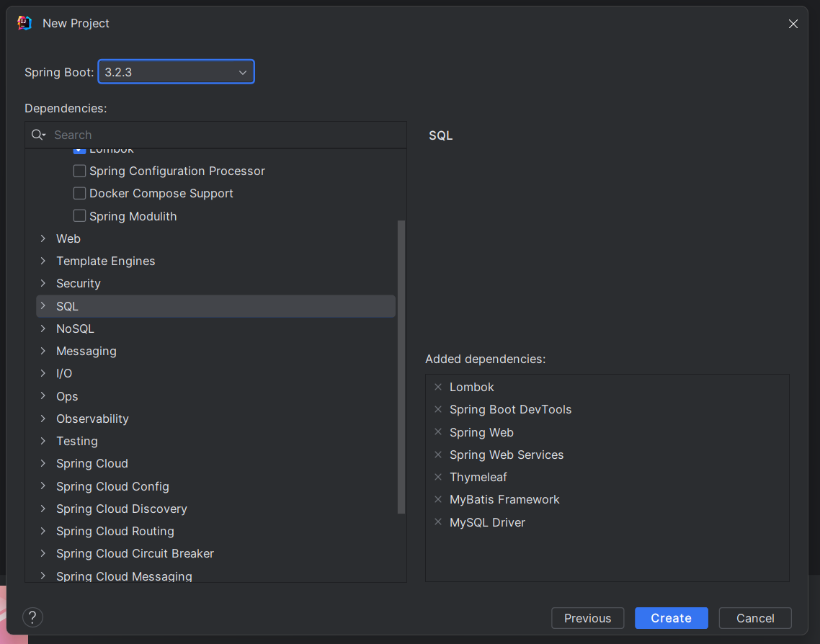This screenshot has width=820, height=644.
Task: Expand the Security category
Action: [43, 283]
